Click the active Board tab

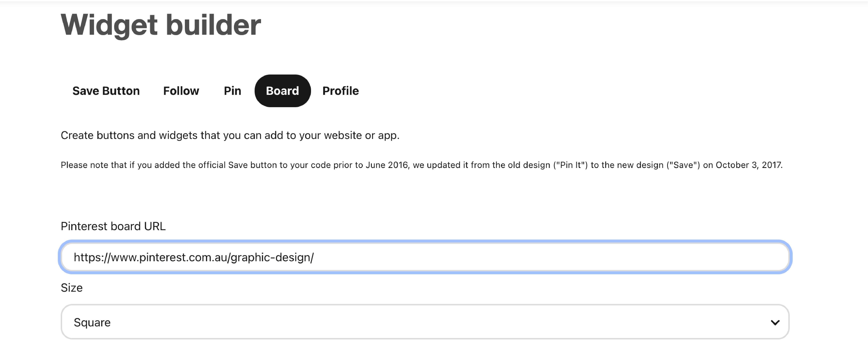282,91
